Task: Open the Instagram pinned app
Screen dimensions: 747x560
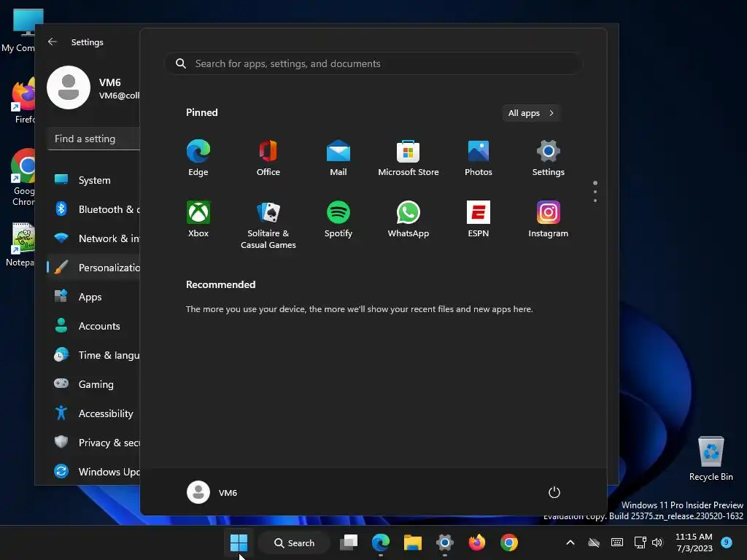Action: (549, 219)
